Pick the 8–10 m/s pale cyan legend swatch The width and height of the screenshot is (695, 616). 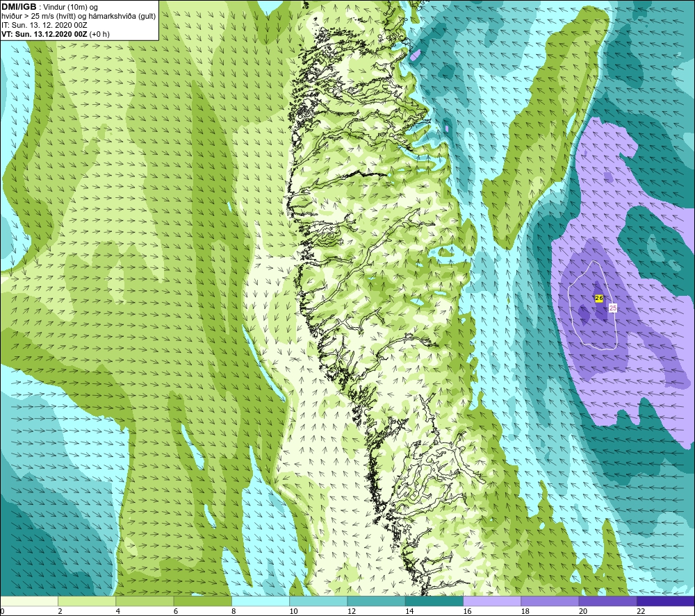coord(261,601)
